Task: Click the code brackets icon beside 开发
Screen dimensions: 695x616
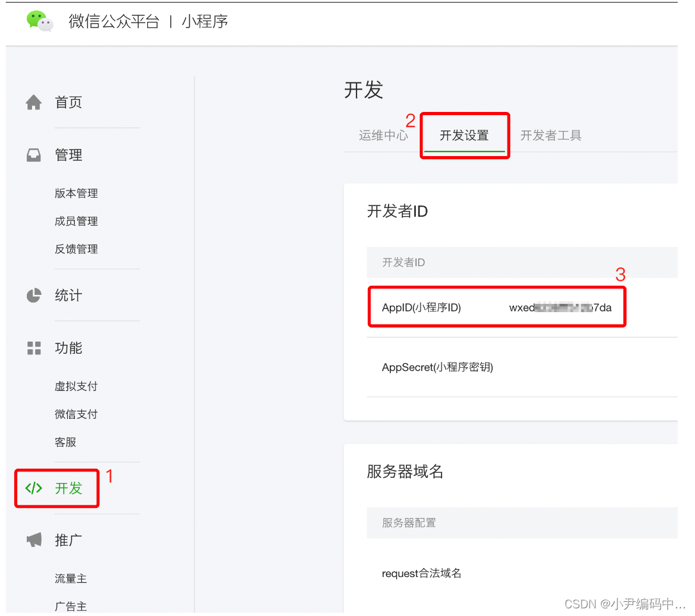Action: [34, 488]
